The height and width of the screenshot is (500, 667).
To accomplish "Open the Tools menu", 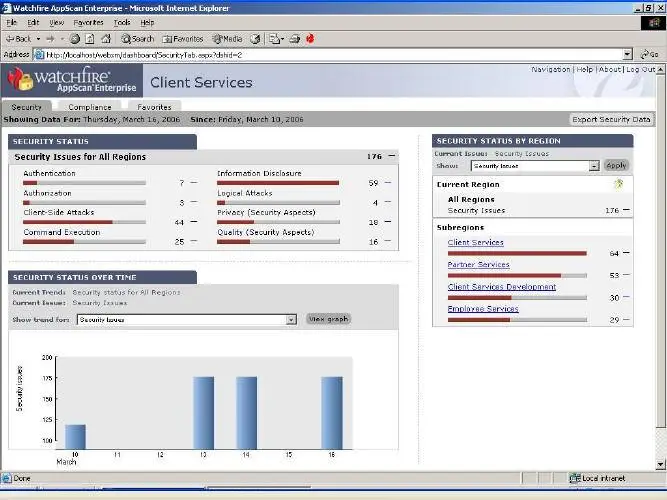I will (122, 23).
